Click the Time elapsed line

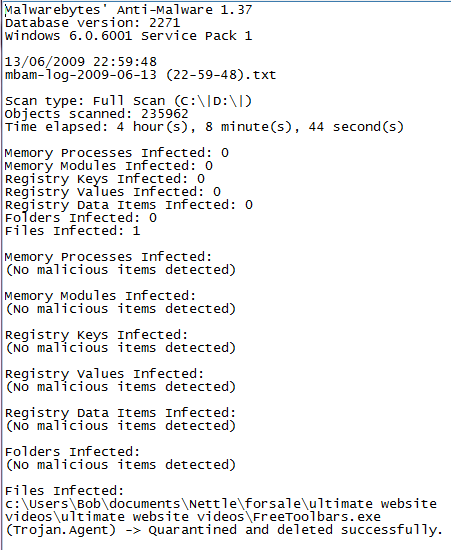tap(204, 127)
